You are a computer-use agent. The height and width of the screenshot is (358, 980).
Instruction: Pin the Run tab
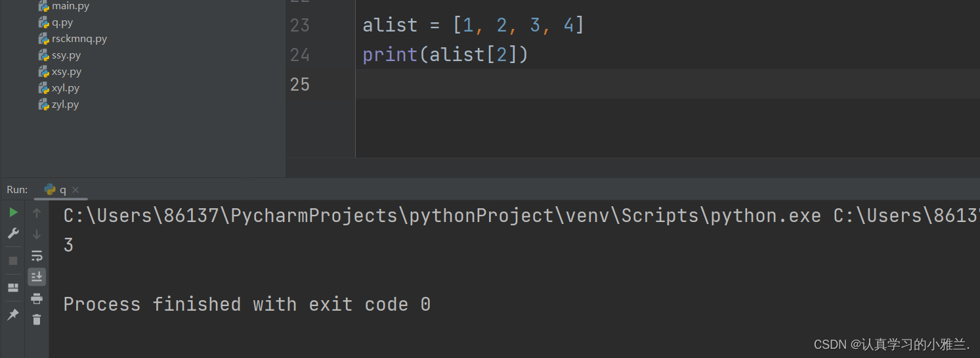click(x=13, y=315)
